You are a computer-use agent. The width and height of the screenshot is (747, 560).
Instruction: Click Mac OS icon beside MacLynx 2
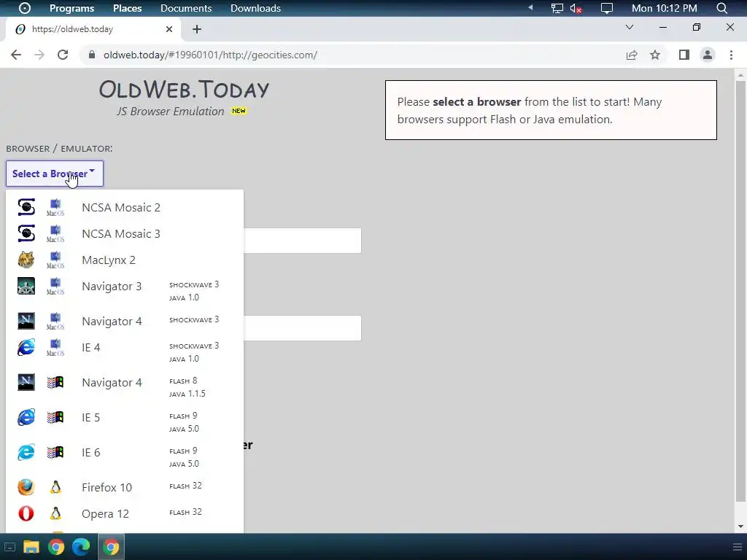click(55, 260)
